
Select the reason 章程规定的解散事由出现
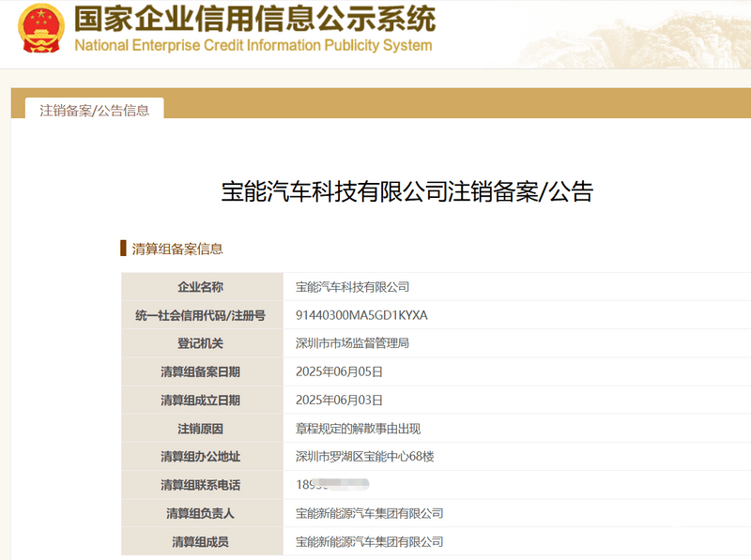click(359, 429)
